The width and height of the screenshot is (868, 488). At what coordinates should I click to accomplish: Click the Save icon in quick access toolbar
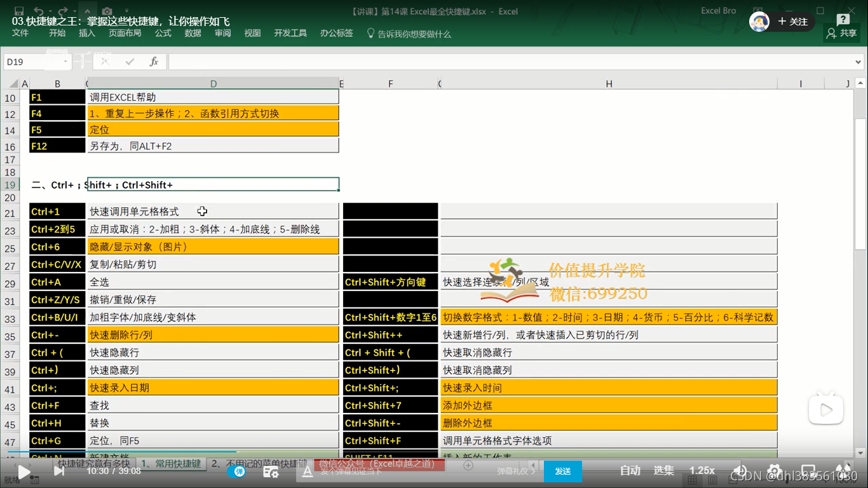pos(18,11)
